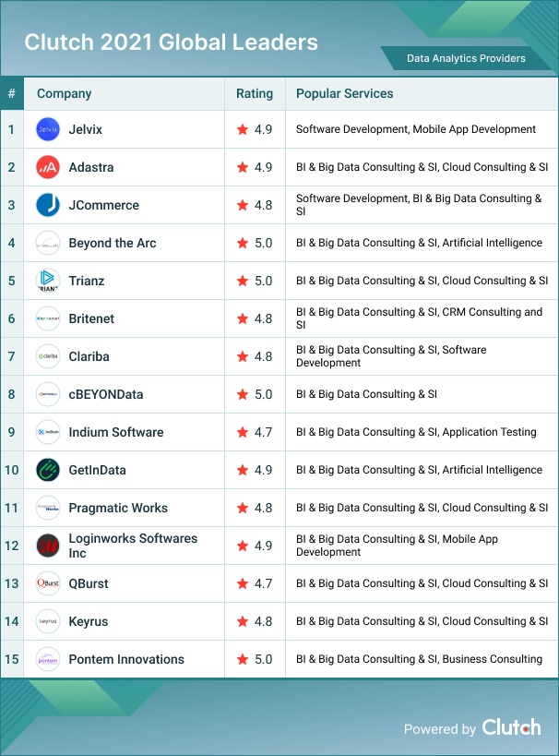The height and width of the screenshot is (756, 559).
Task: Click the star icon in Adastra row
Action: [x=243, y=167]
